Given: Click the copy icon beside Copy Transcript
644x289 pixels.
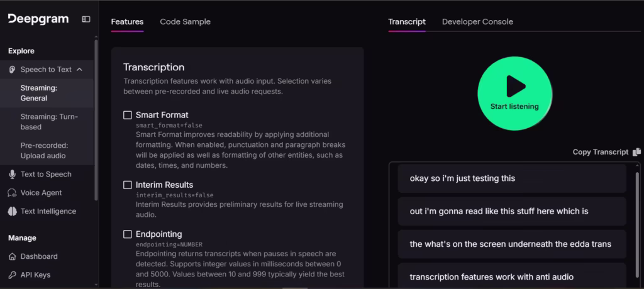Looking at the screenshot, I should (636, 152).
